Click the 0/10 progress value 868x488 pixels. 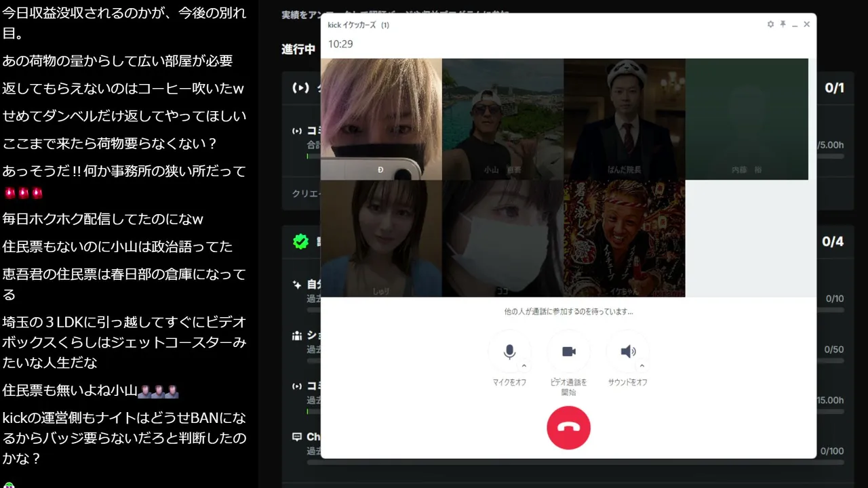pos(835,299)
